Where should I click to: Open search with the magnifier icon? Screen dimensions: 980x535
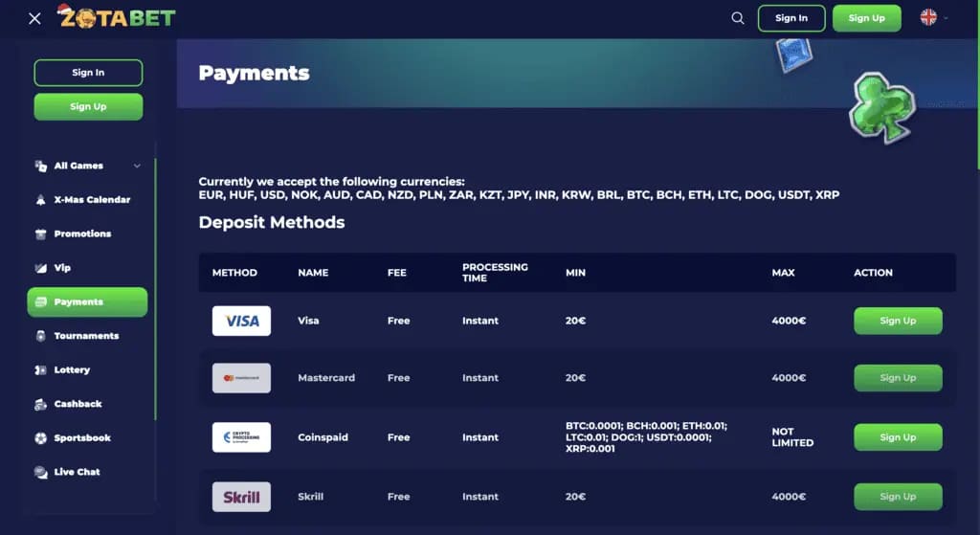click(738, 18)
